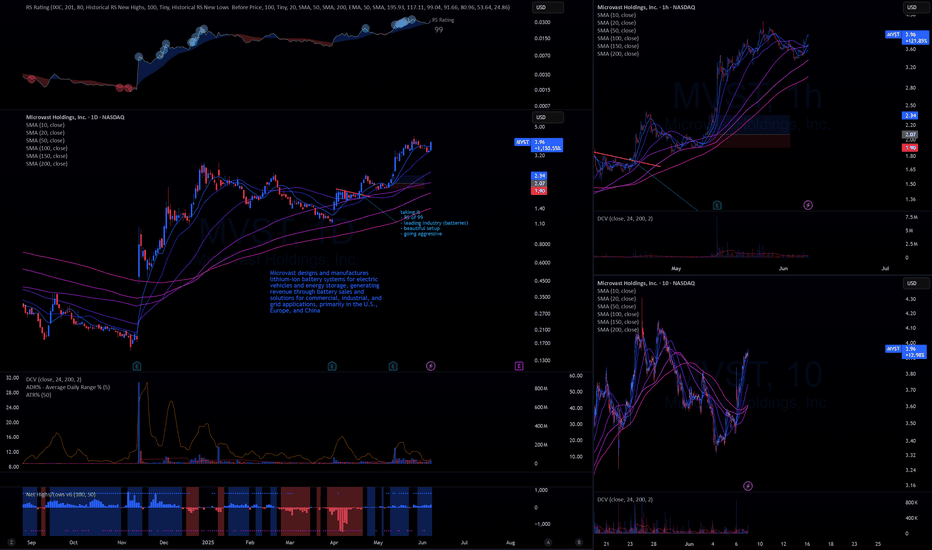Click the Z timezone icon on daily time axis
This screenshot has height=550, width=932.
(x=11, y=542)
